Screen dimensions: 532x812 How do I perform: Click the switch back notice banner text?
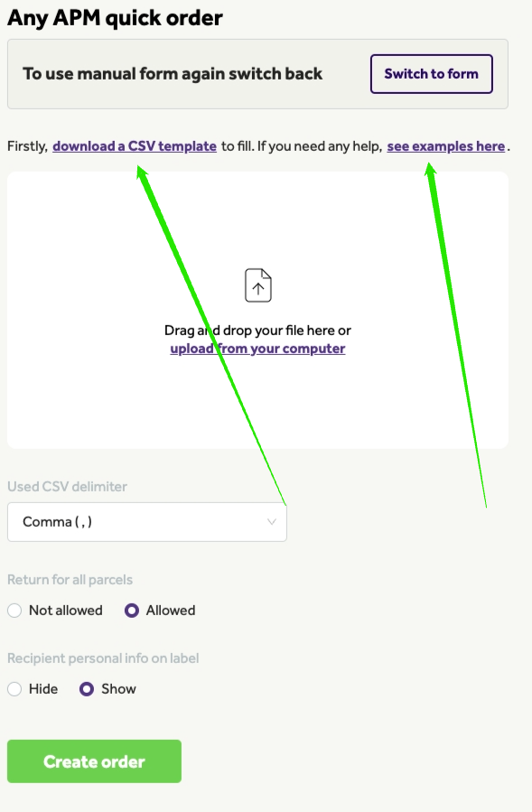pyautogui.click(x=173, y=74)
